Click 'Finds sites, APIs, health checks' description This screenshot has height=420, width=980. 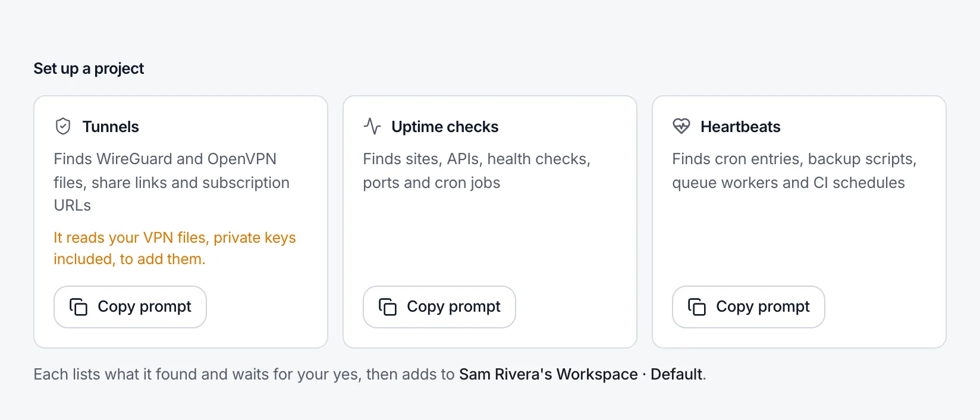click(477, 171)
